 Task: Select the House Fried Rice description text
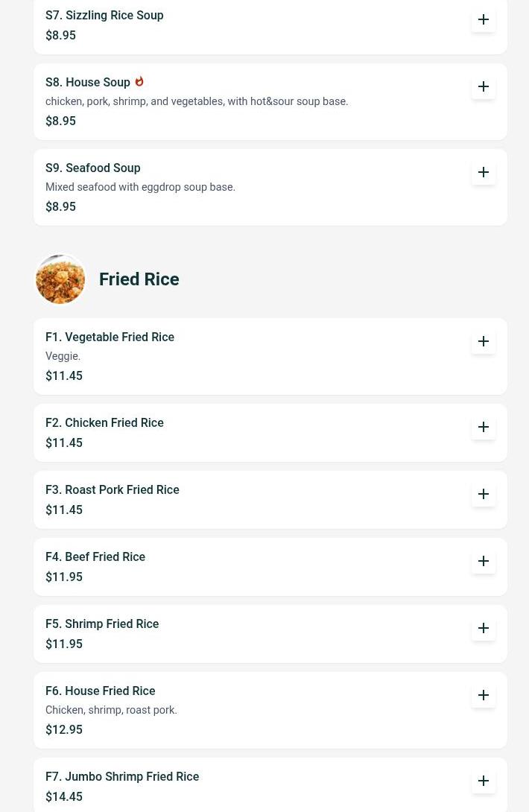[111, 711]
